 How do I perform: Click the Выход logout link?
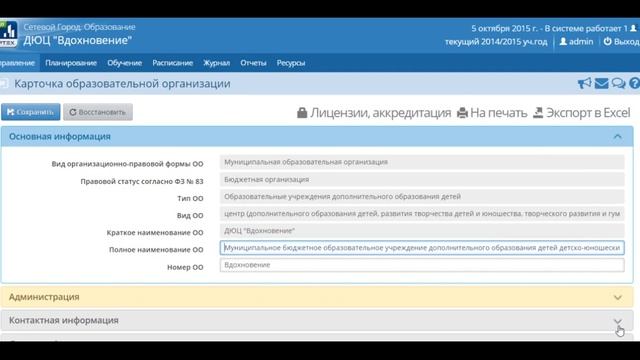coord(627,41)
